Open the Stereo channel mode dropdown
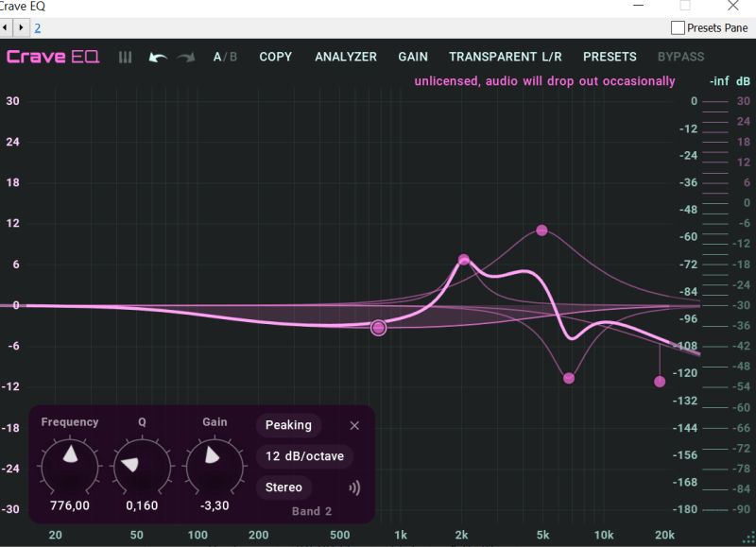 point(283,488)
